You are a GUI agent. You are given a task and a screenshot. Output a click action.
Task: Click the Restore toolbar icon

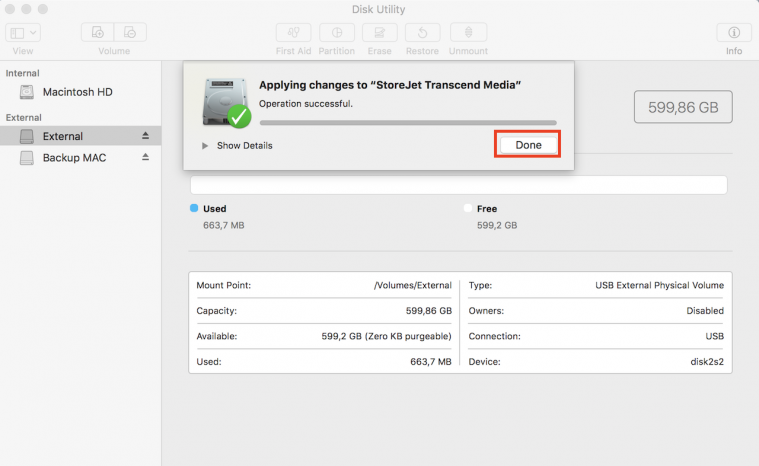(x=423, y=32)
